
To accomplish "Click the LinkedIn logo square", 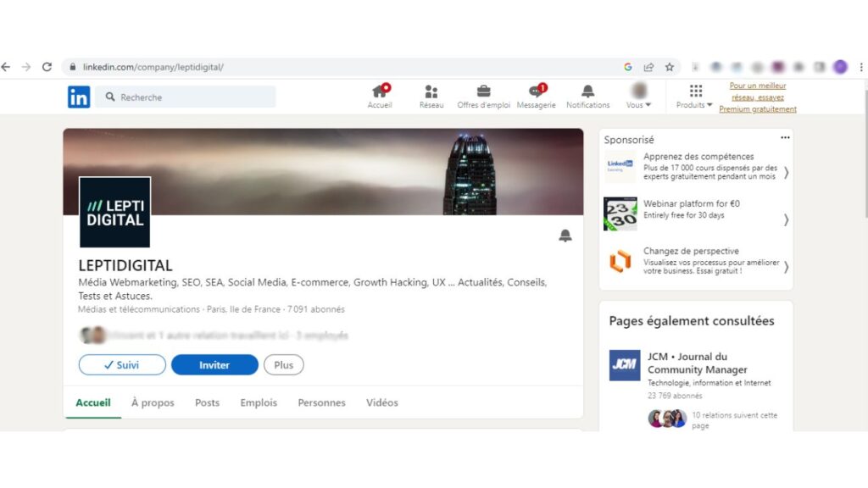I will (x=78, y=97).
